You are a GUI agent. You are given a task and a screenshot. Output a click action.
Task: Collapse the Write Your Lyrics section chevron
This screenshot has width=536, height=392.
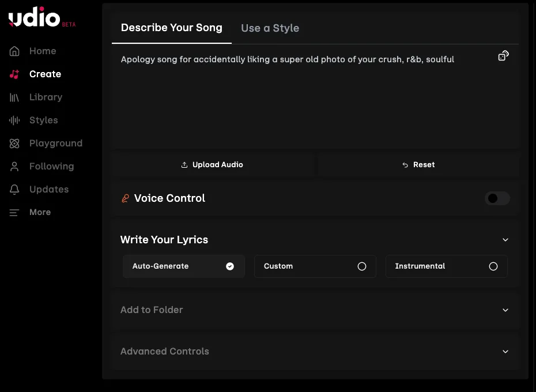[x=505, y=240]
